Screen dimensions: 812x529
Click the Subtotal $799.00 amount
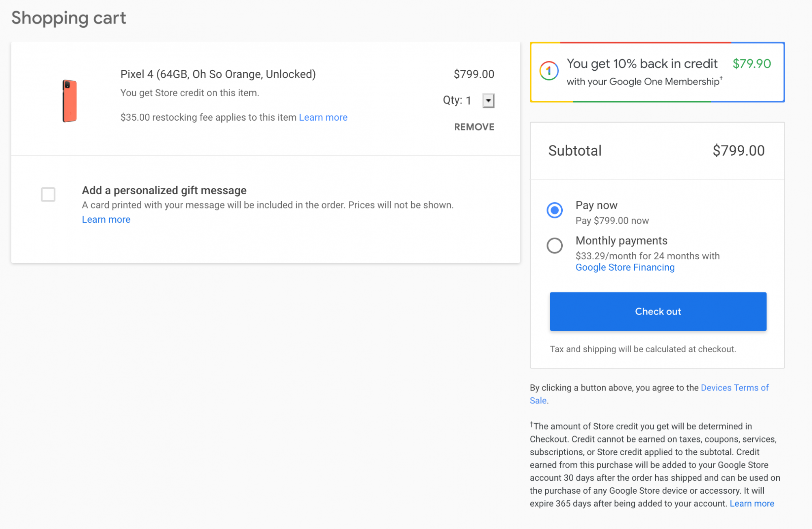(x=738, y=151)
